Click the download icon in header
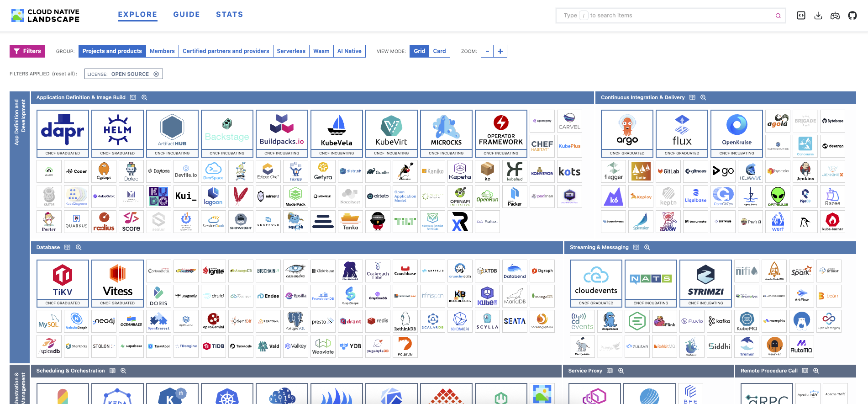The image size is (868, 404). (818, 16)
